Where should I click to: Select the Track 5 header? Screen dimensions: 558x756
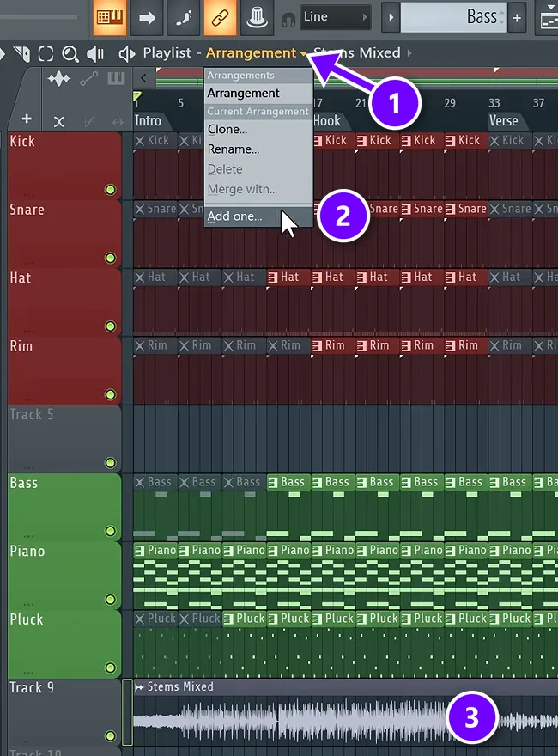point(64,439)
